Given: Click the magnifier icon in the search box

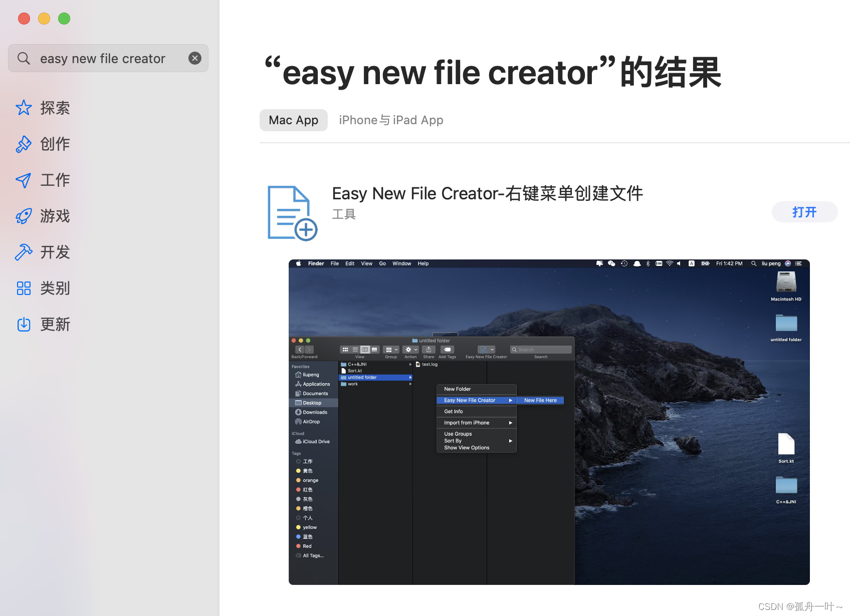Looking at the screenshot, I should click(x=24, y=58).
